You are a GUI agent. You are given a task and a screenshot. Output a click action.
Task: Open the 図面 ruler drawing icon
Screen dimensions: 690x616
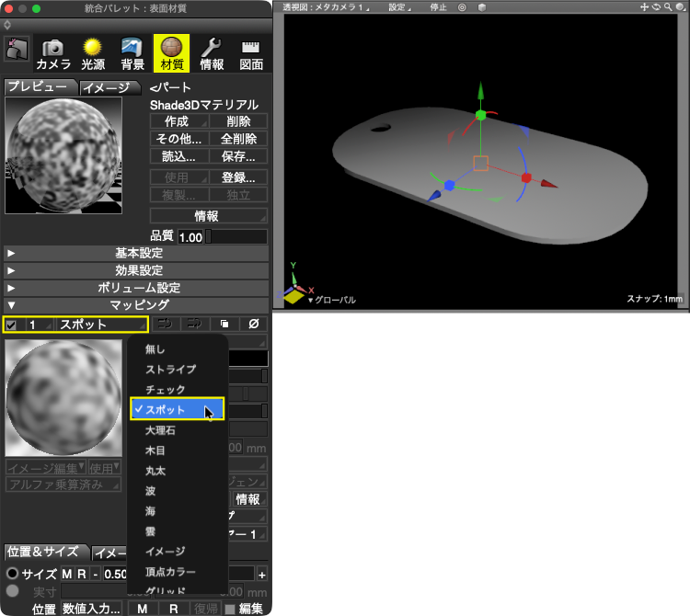click(x=251, y=54)
